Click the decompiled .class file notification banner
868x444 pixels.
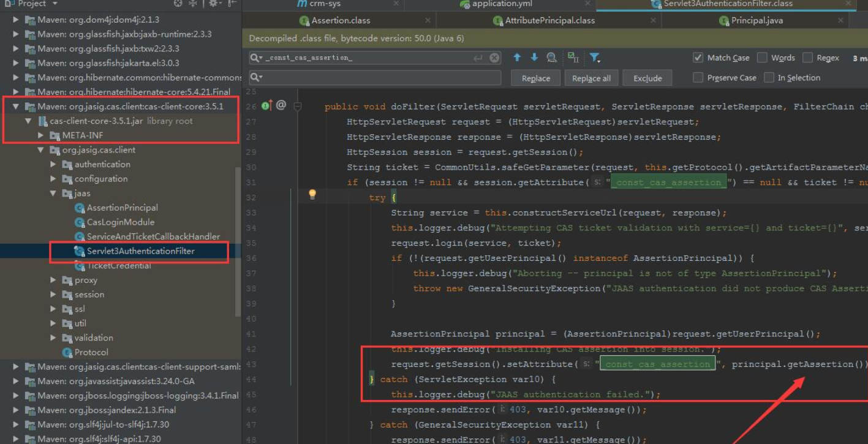tap(555, 38)
